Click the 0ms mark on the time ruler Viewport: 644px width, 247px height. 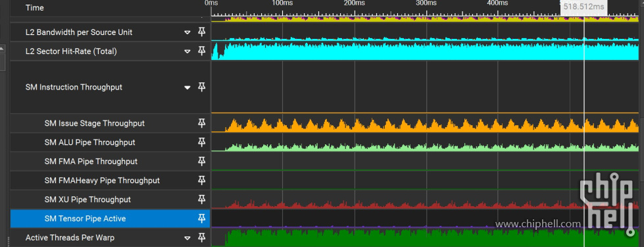click(211, 3)
